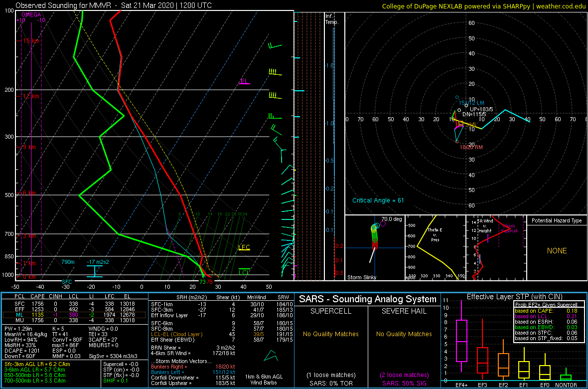Image resolution: width=588 pixels, height=389 pixels.
Task: Click the cyan "Bunkers Left =" label
Action: tap(168, 372)
